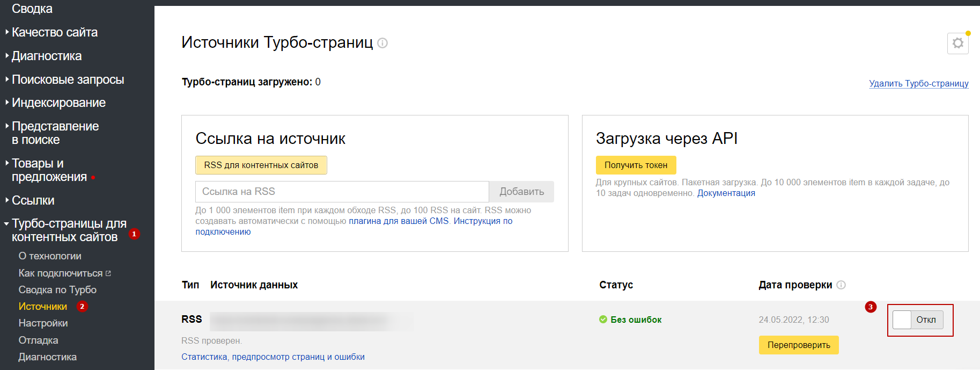Click the green Без ошибок status icon

(x=603, y=320)
